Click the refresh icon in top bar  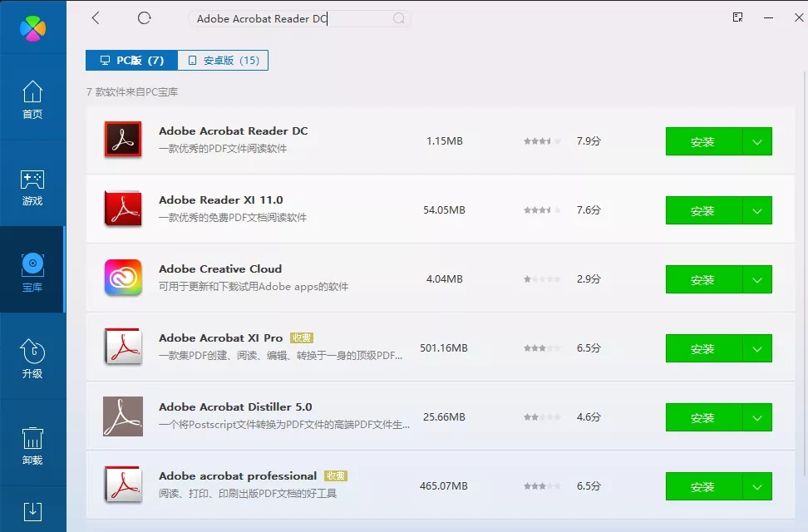(145, 18)
